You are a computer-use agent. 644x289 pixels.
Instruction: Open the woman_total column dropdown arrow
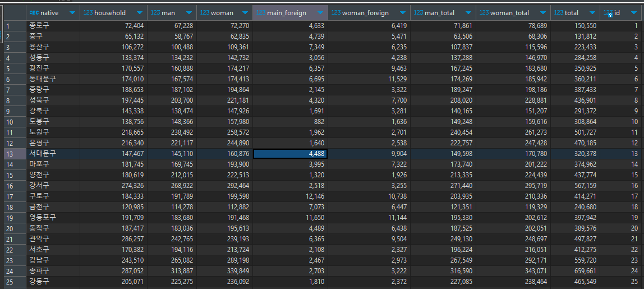(x=543, y=13)
